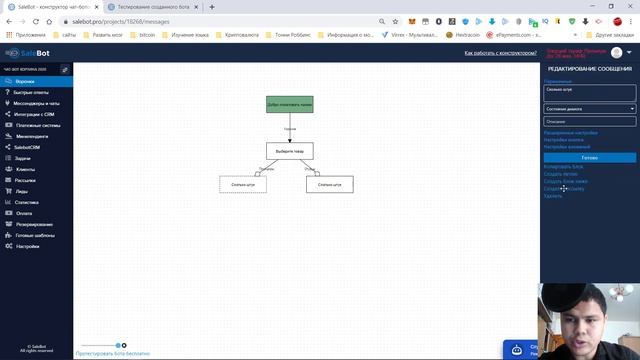Click the address bar search magnifier icon
The image size is (640, 360).
tap(382, 22)
